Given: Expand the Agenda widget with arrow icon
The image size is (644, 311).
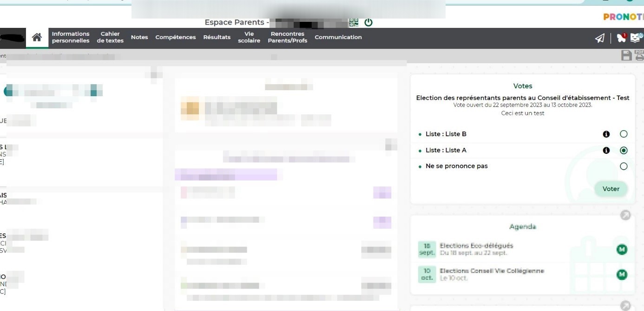Looking at the screenshot, I should point(625,215).
